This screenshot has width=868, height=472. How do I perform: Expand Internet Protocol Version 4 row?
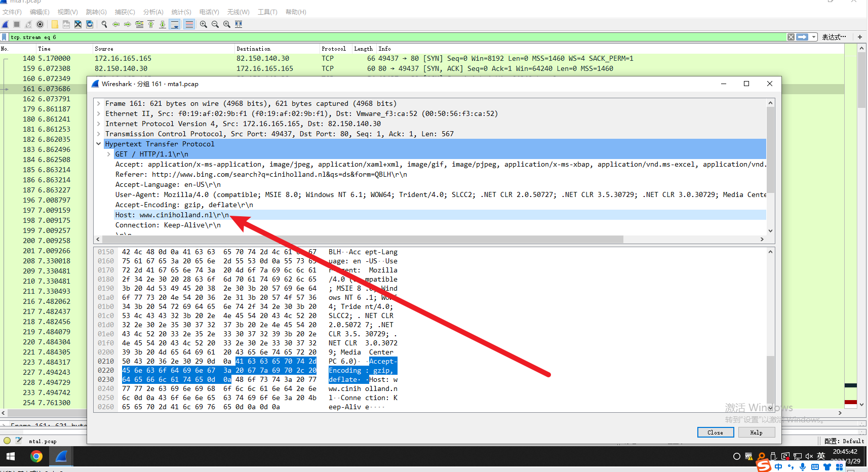tap(99, 124)
